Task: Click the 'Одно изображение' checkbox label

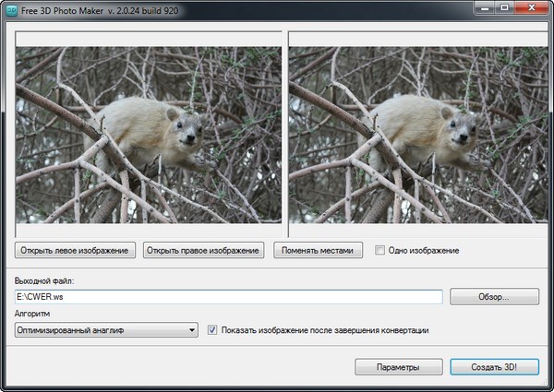Action: [x=424, y=251]
